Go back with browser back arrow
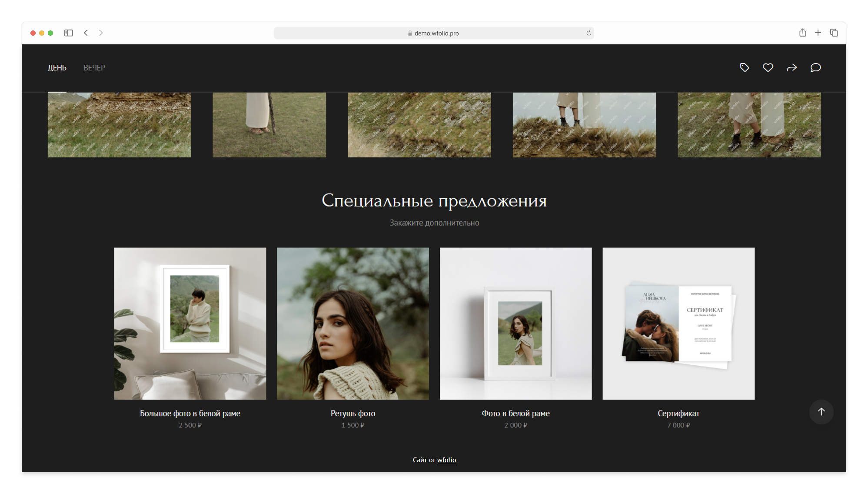 (86, 33)
